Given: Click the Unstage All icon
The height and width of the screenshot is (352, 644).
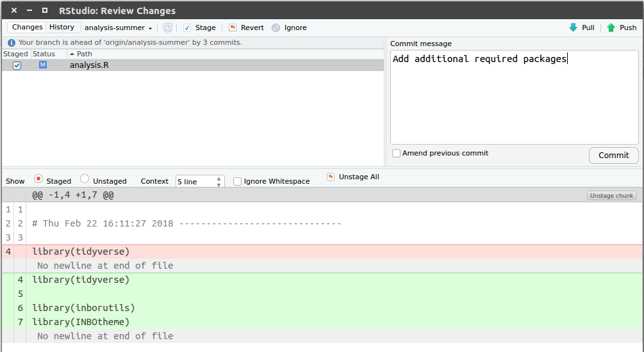Looking at the screenshot, I should coord(331,177).
